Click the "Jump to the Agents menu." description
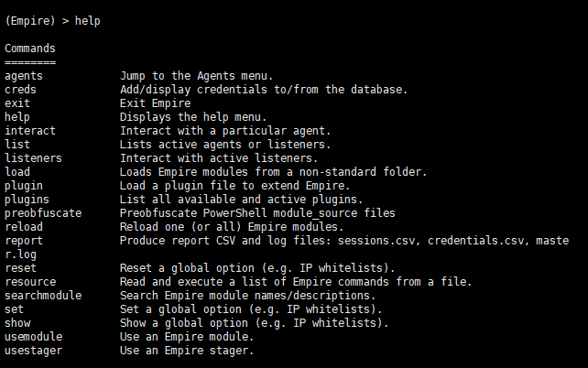588x368 pixels. (x=197, y=75)
